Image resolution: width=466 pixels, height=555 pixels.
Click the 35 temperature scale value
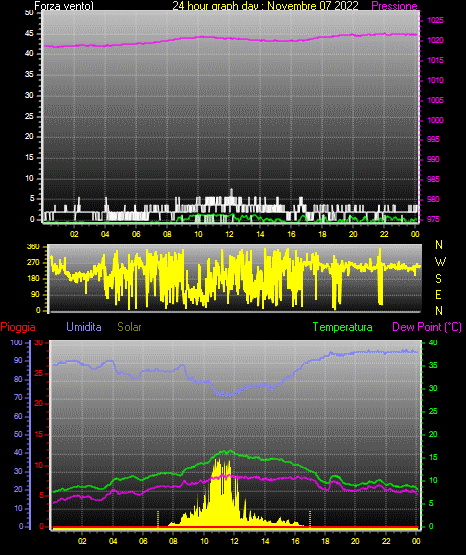[x=433, y=365]
